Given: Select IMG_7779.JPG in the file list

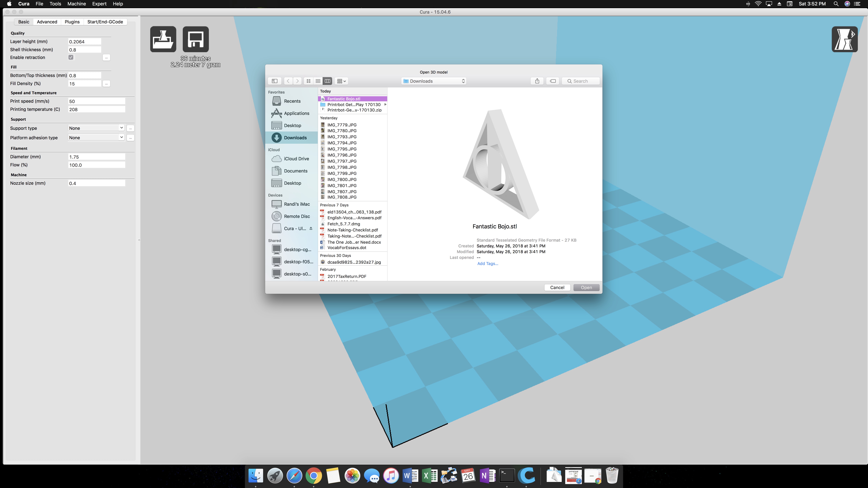Looking at the screenshot, I should click(352, 125).
